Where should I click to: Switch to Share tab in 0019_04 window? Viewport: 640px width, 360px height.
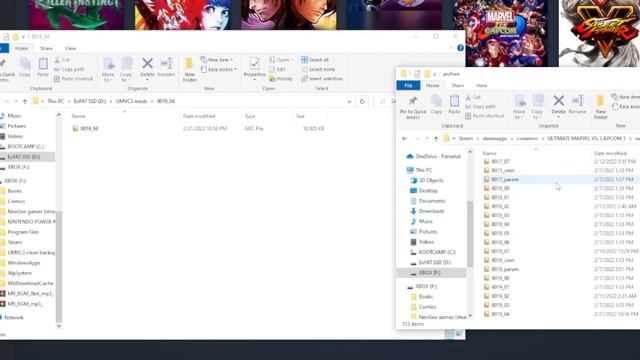(47, 49)
